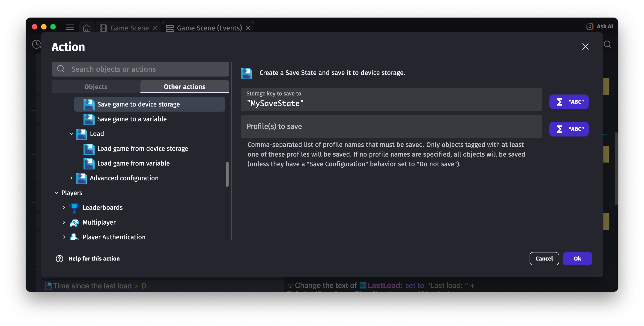Click the Search objects or actions field
The width and height of the screenshot is (644, 326).
point(140,69)
